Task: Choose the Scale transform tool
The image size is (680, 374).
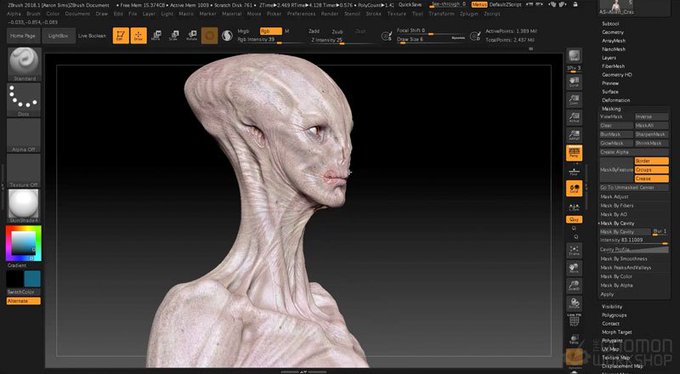Action: [174, 36]
